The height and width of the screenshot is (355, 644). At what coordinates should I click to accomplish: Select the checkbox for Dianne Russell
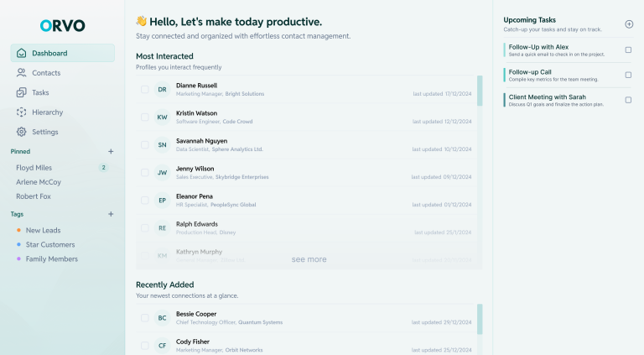pyautogui.click(x=144, y=89)
